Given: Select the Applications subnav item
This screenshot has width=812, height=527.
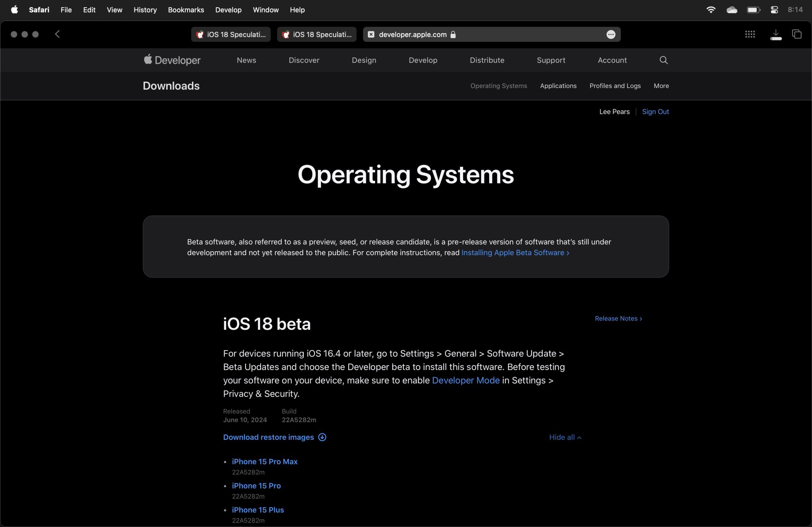Looking at the screenshot, I should coord(558,86).
